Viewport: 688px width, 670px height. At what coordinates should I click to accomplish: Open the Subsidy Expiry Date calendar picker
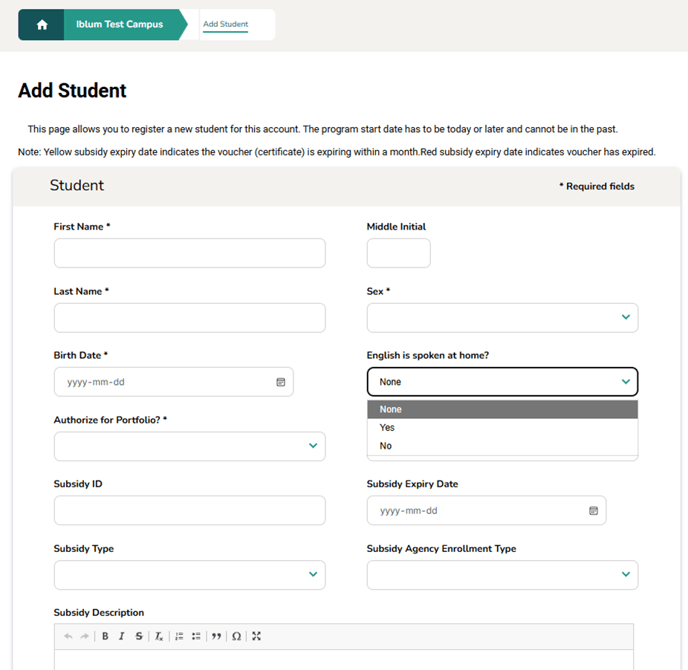(593, 510)
